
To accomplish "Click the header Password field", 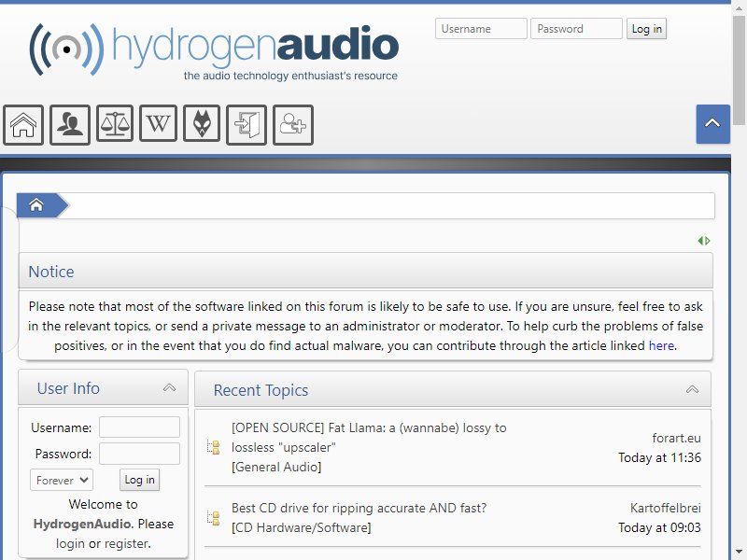I will 576,29.
